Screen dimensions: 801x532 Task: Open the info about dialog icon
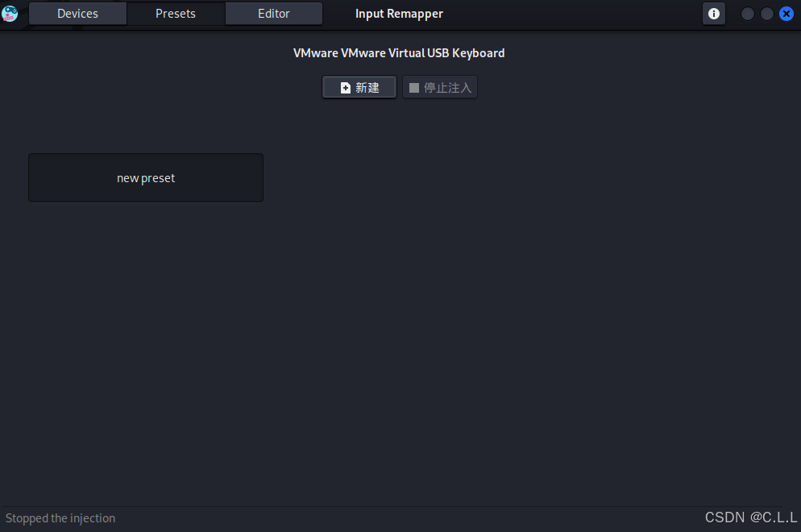(714, 14)
